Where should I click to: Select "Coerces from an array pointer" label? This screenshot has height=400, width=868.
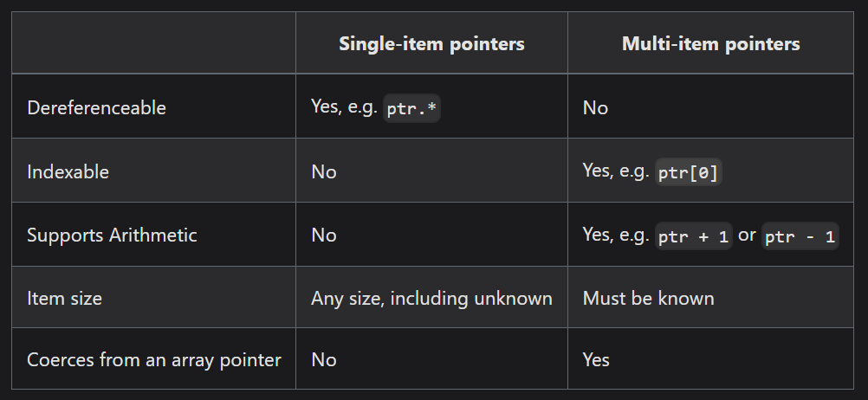[x=153, y=359]
